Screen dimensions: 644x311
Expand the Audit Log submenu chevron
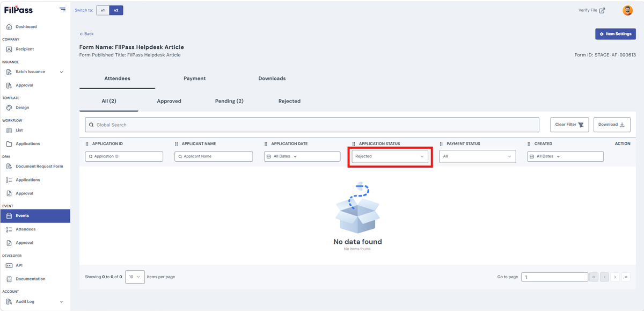[x=61, y=302]
